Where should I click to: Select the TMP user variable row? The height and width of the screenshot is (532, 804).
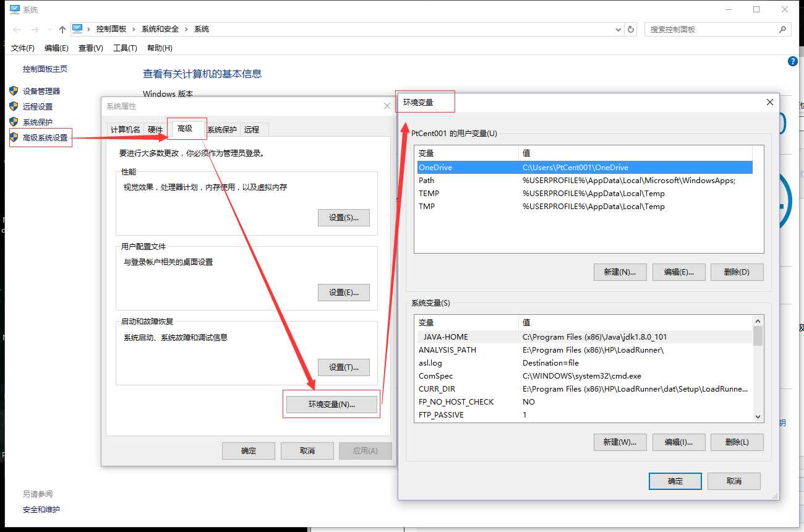click(x=584, y=207)
